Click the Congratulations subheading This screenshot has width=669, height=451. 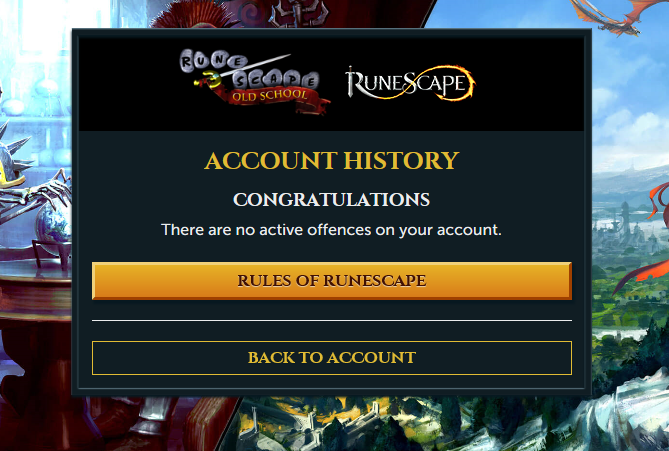click(332, 200)
